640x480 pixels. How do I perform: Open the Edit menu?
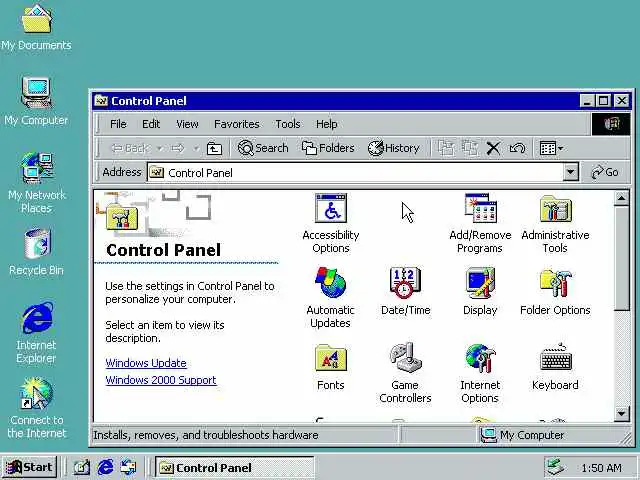[151, 124]
